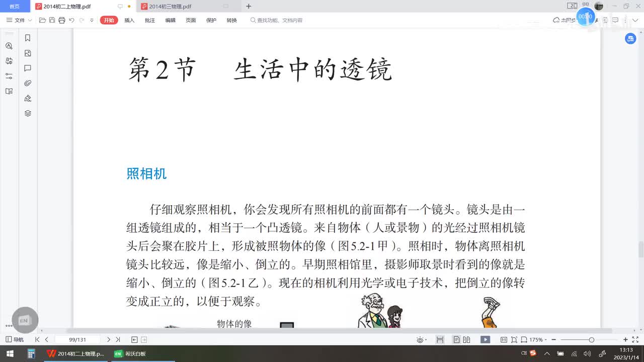The height and width of the screenshot is (362, 644).
Task: Open the eye protection mode dropdown
Action: coord(421,340)
